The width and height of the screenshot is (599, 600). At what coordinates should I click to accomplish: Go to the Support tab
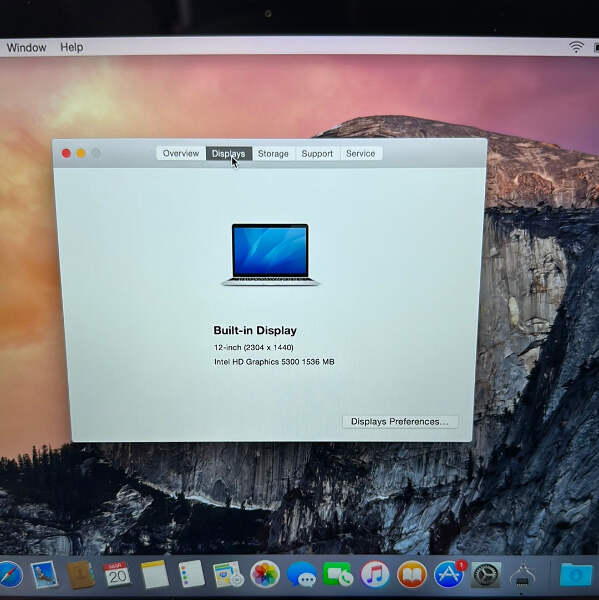pos(317,153)
